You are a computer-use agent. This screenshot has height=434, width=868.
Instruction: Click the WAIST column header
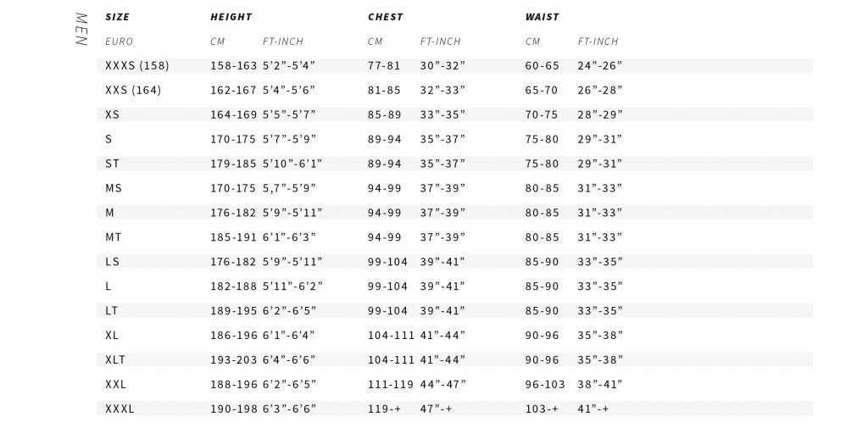pyautogui.click(x=542, y=17)
